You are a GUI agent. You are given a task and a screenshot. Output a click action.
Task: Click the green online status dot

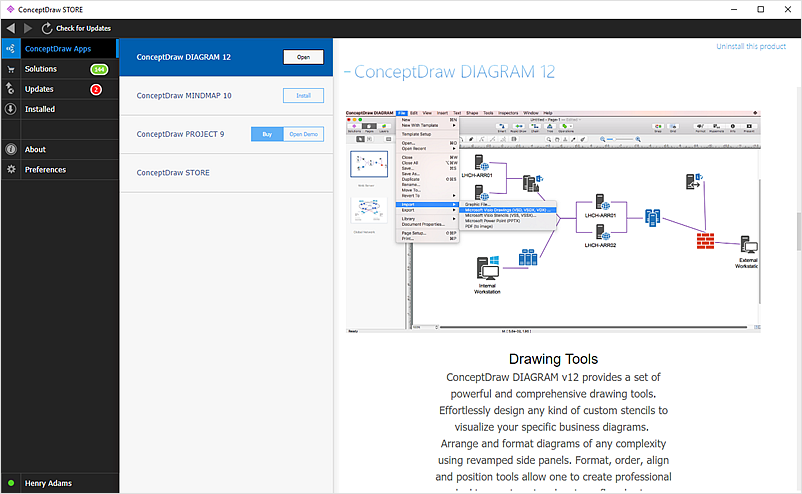11,483
